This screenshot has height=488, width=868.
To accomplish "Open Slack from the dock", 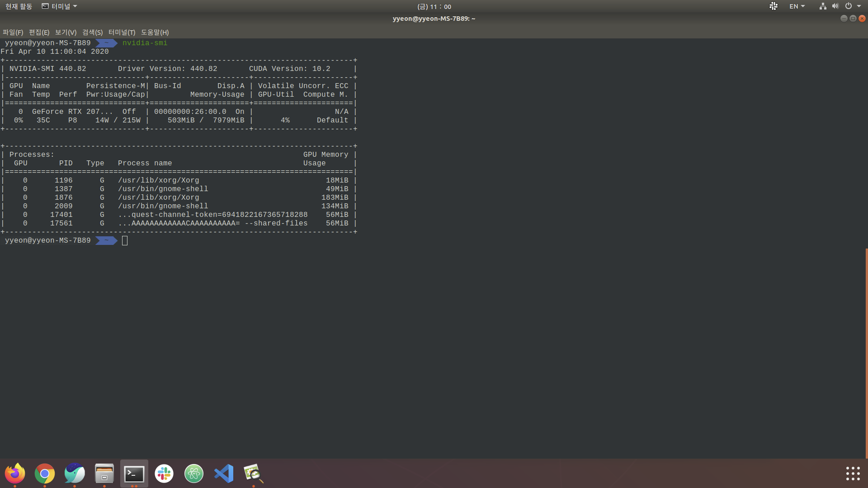I will 164,474.
